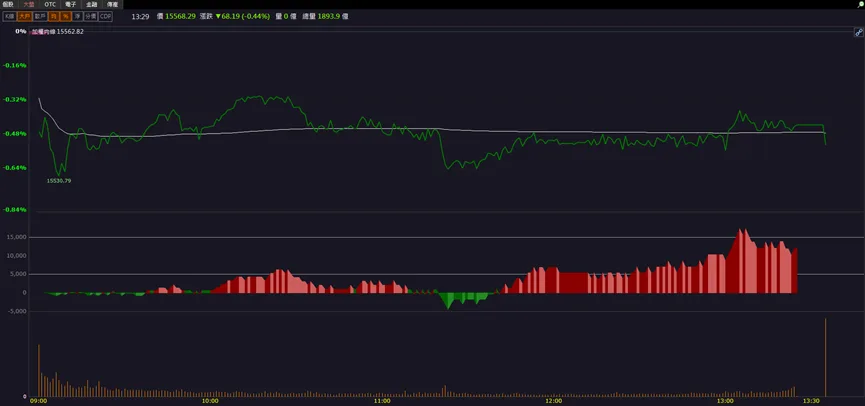Click the 09:00 time axis label
Image resolution: width=865 pixels, height=406 pixels.
tap(38, 401)
